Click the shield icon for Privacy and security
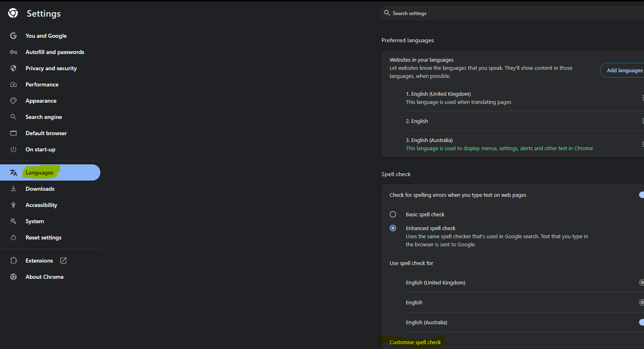Image resolution: width=644 pixels, height=349 pixels. 13,68
